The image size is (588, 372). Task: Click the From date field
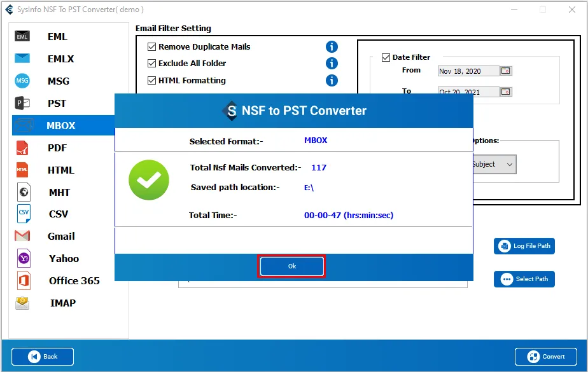[468, 71]
